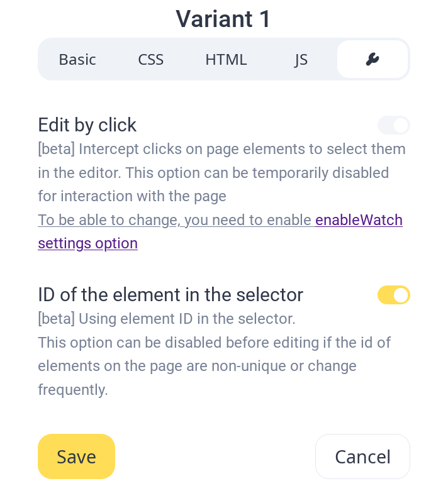Open the enableWatch settings option link

point(359,220)
